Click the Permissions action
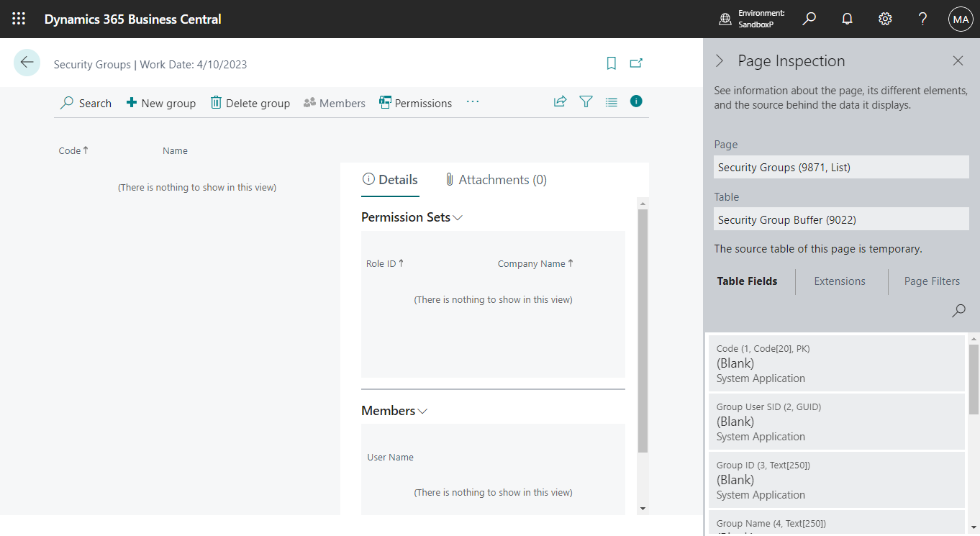This screenshot has height=536, width=980. pyautogui.click(x=416, y=103)
